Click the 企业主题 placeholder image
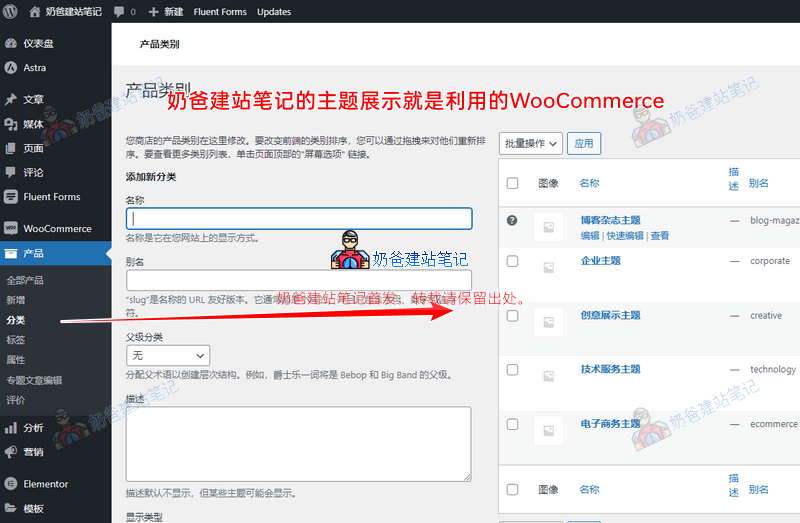The image size is (800, 523). (x=548, y=267)
